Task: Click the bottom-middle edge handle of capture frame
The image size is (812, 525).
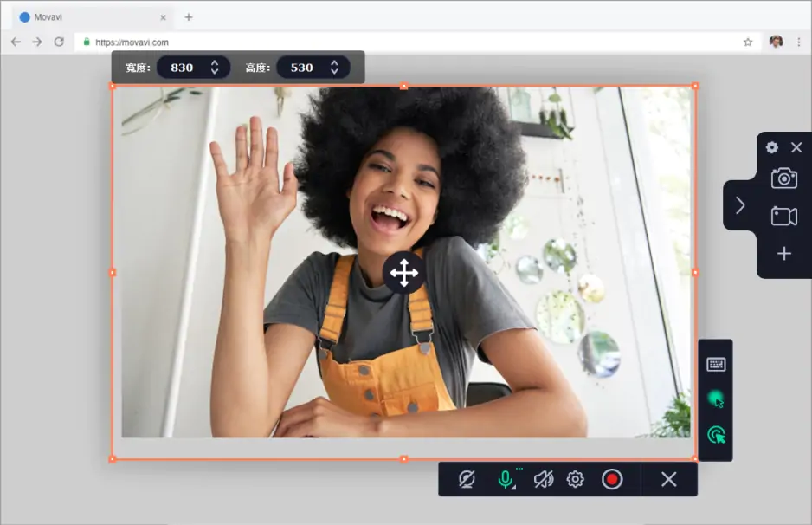Action: click(404, 459)
